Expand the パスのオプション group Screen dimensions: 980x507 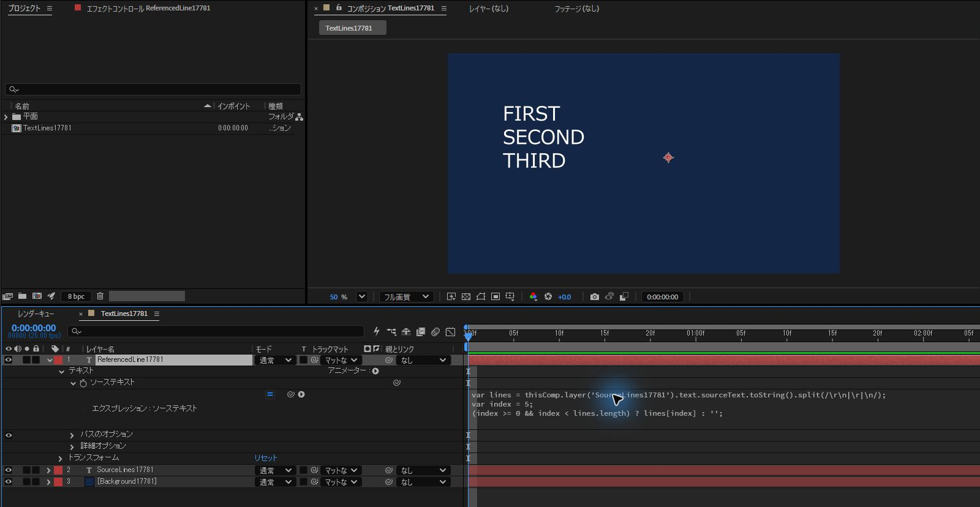(x=72, y=435)
